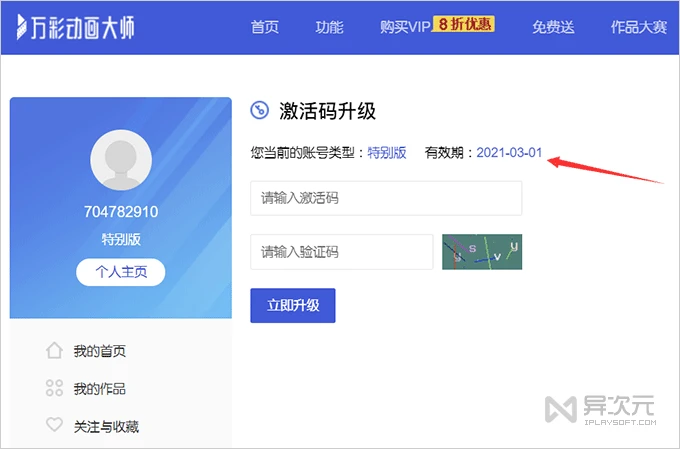The image size is (680, 449).
Task: Click the 8折优惠 discount badge
Action: [464, 24]
